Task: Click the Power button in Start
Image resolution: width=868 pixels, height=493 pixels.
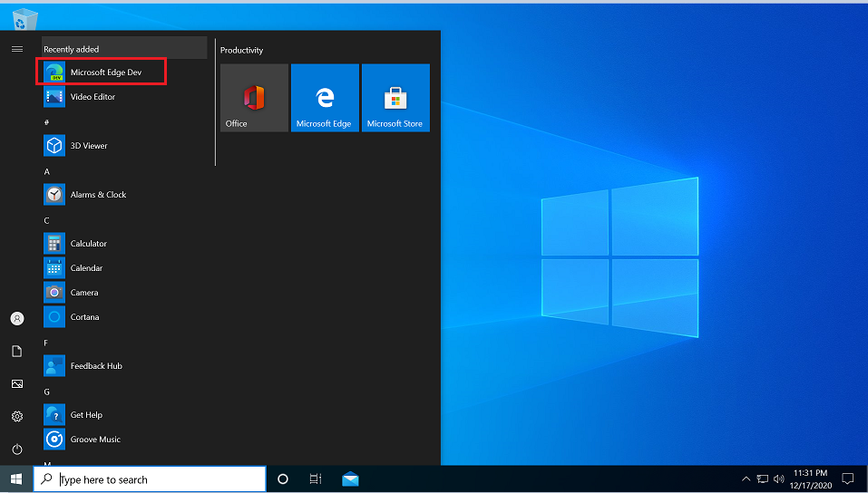Action: click(x=17, y=449)
